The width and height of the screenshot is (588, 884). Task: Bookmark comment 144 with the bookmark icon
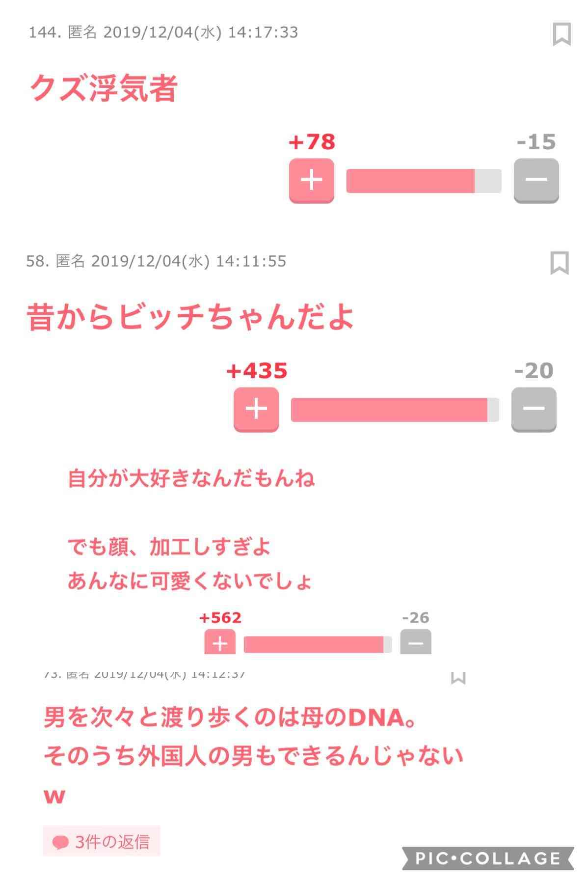(x=561, y=34)
